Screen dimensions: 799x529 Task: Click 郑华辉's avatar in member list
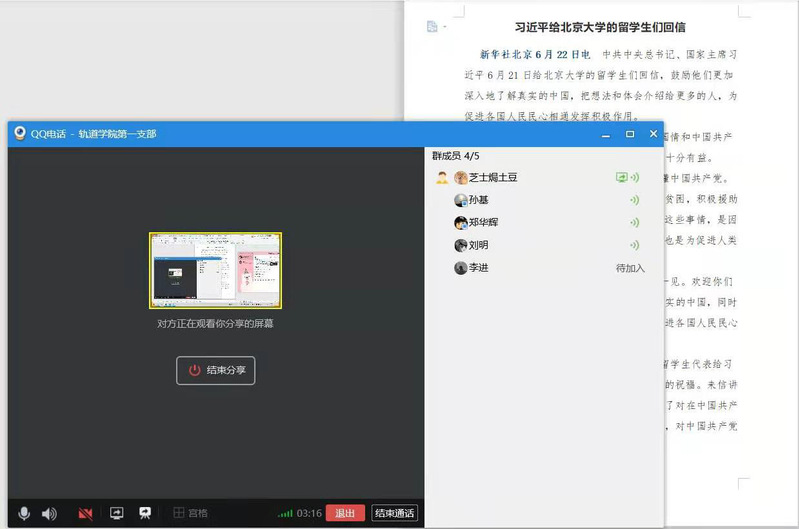coord(460,223)
